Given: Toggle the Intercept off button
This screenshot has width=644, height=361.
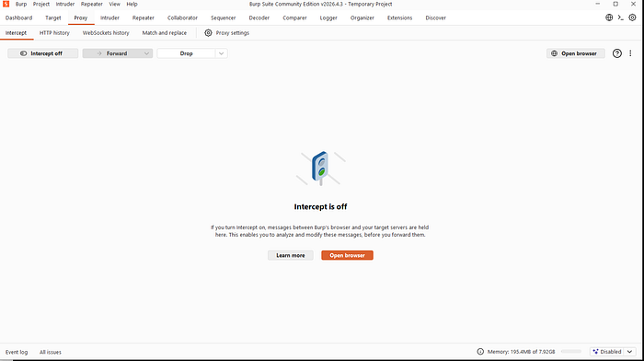Looking at the screenshot, I should click(42, 53).
